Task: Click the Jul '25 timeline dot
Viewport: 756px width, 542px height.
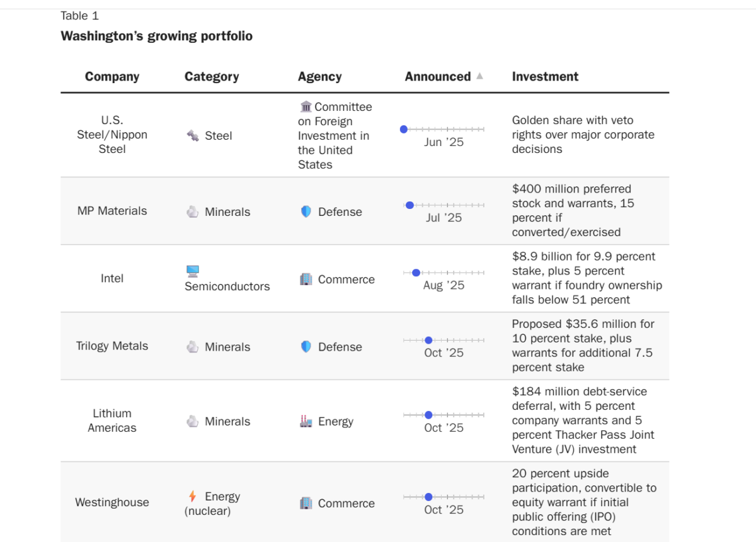Action: click(410, 205)
